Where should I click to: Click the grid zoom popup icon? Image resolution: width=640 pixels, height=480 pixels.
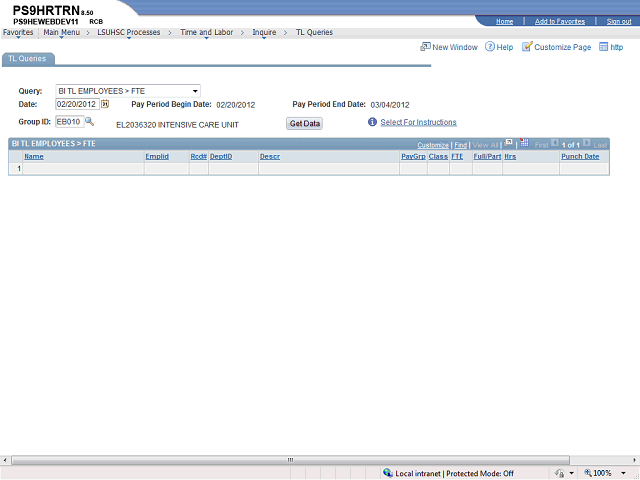[x=508, y=143]
